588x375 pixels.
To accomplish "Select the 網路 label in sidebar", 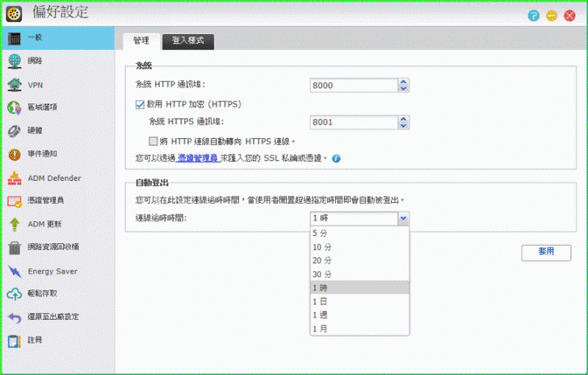I will (x=35, y=61).
